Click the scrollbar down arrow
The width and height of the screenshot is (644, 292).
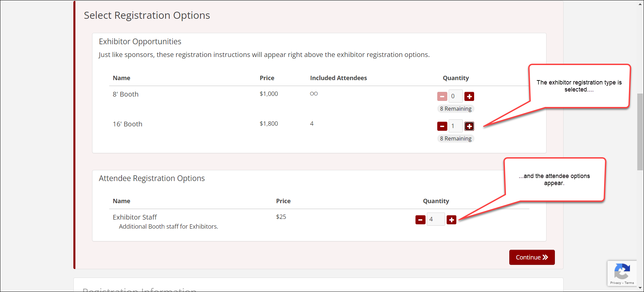pyautogui.click(x=640, y=288)
